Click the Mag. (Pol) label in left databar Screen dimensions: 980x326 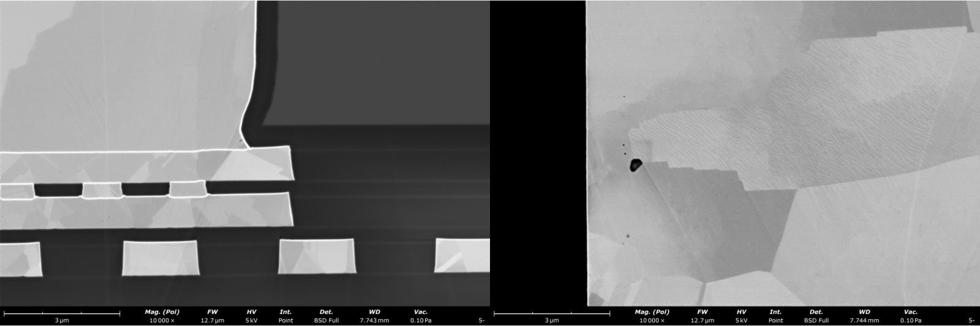point(162,312)
